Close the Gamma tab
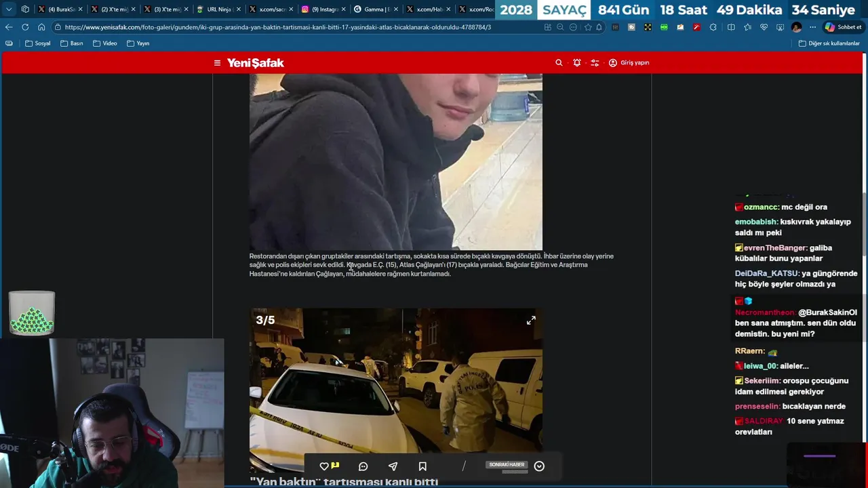This screenshot has height=488, width=868. (396, 9)
